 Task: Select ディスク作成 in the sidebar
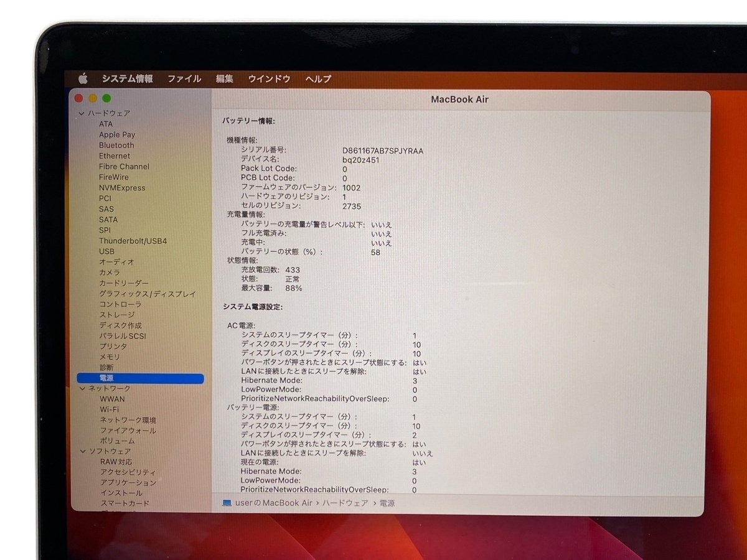pos(121,325)
